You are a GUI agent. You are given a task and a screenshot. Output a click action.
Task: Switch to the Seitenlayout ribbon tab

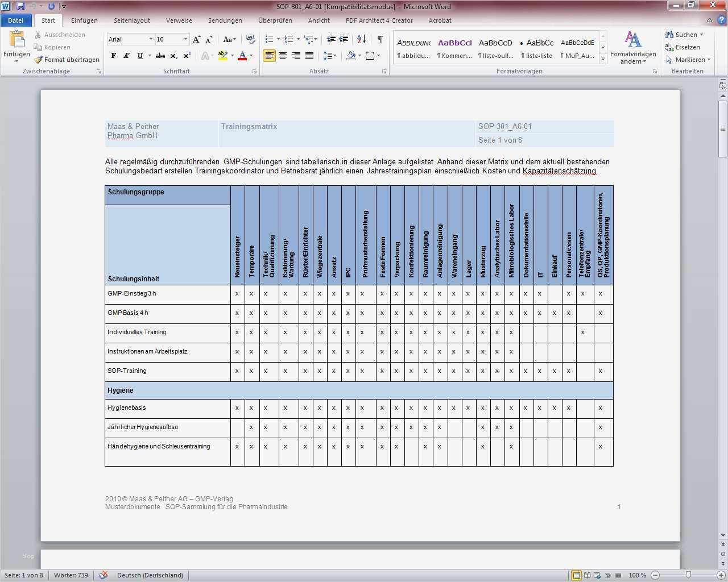(x=131, y=20)
